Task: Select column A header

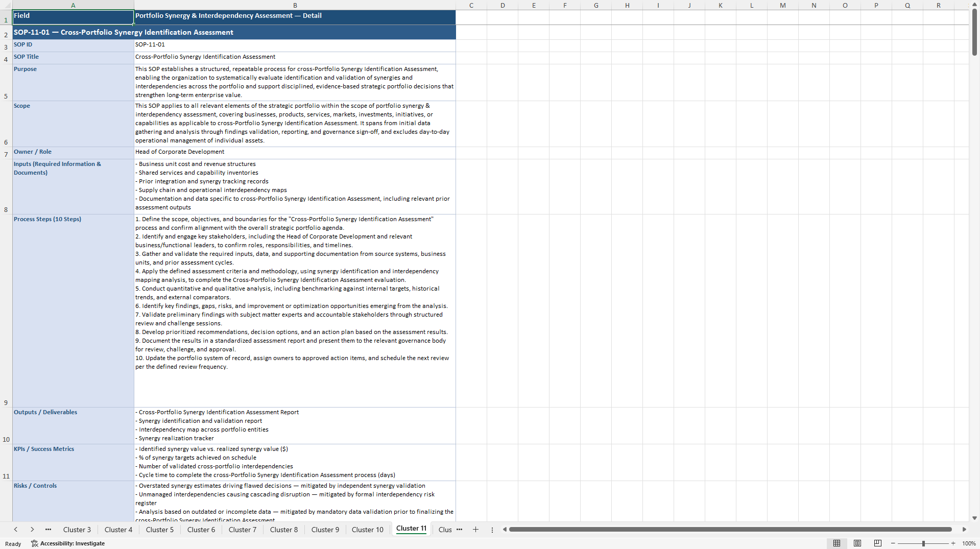Action: (x=73, y=5)
